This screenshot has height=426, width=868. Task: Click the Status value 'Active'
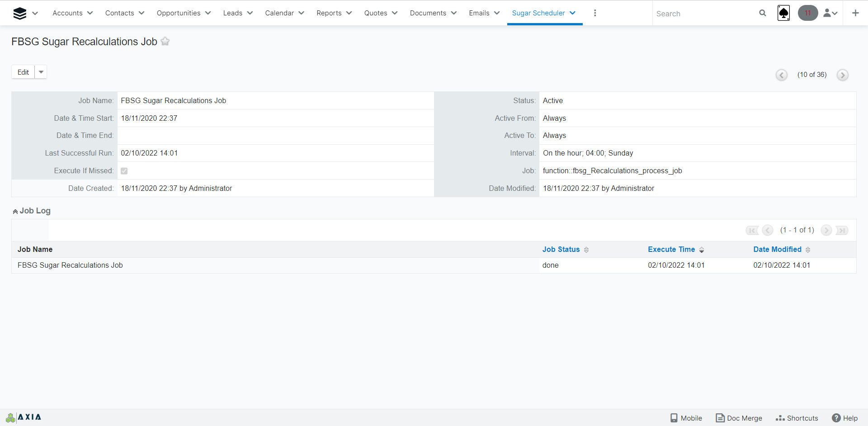pos(553,101)
